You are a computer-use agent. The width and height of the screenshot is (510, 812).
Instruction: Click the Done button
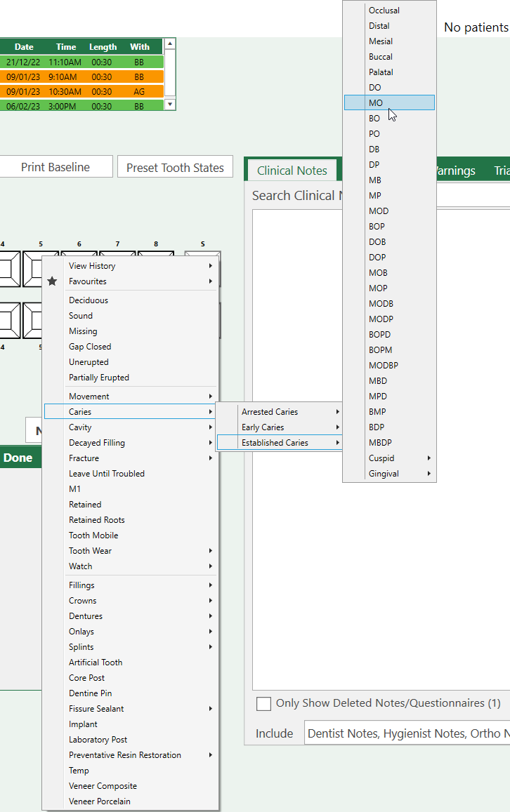[x=18, y=458]
